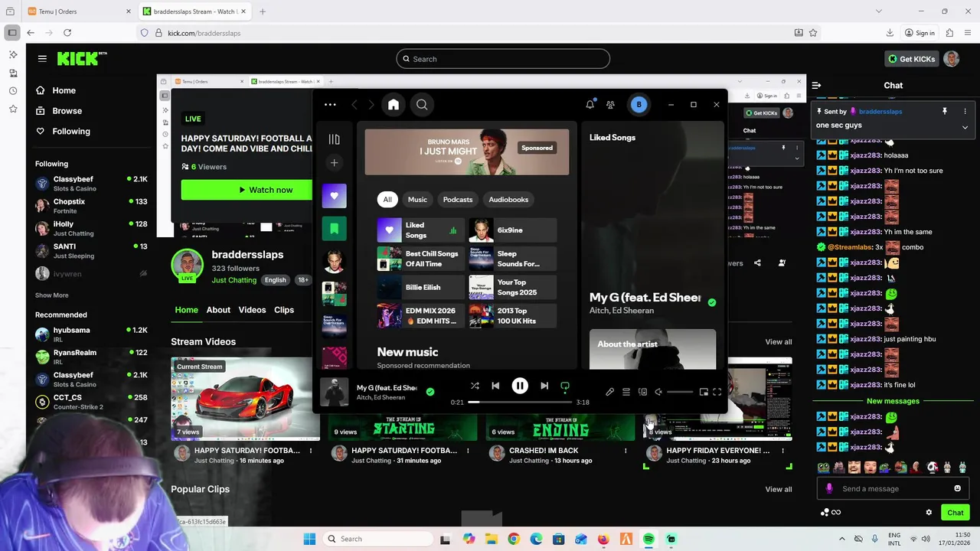980x551 pixels.
Task: Mute Spotify volume speaker icon
Action: tap(658, 392)
